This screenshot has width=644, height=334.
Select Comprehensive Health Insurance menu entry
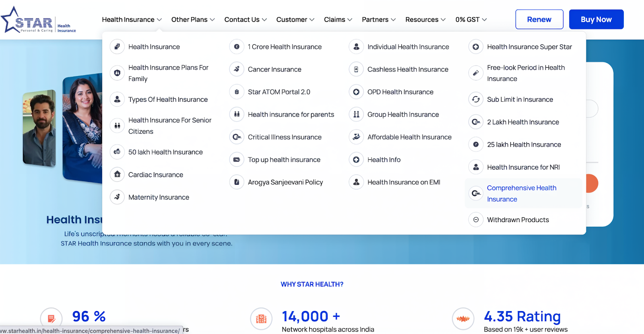pyautogui.click(x=523, y=194)
